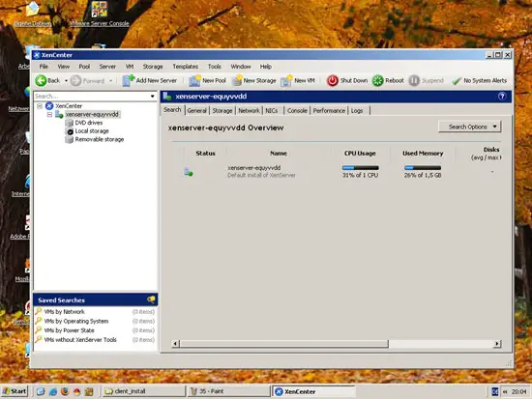Switch to the Performance tab
The height and width of the screenshot is (399, 532).
(329, 110)
